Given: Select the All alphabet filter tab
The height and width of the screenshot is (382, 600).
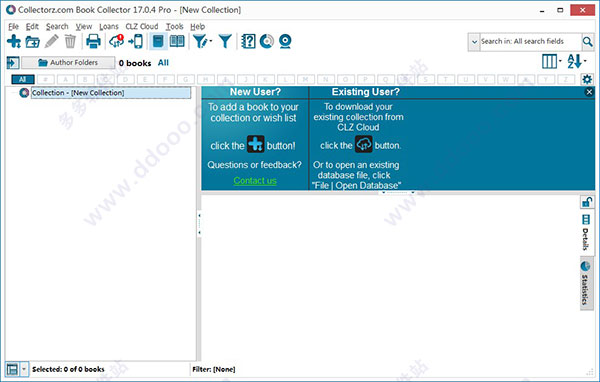Looking at the screenshot, I should pyautogui.click(x=23, y=79).
